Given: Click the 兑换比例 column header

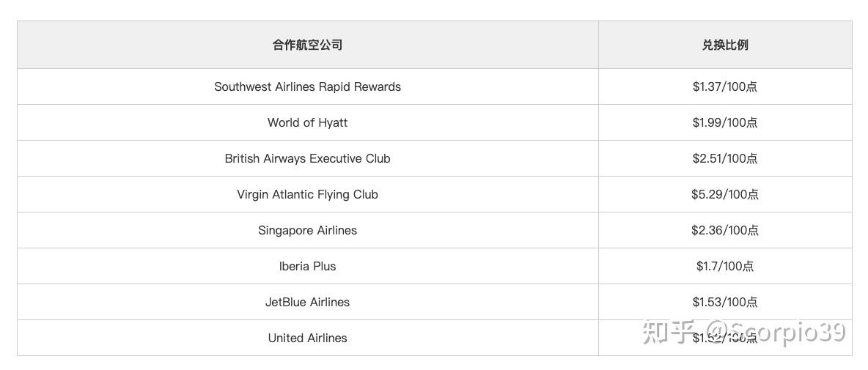Looking at the screenshot, I should click(x=724, y=45).
